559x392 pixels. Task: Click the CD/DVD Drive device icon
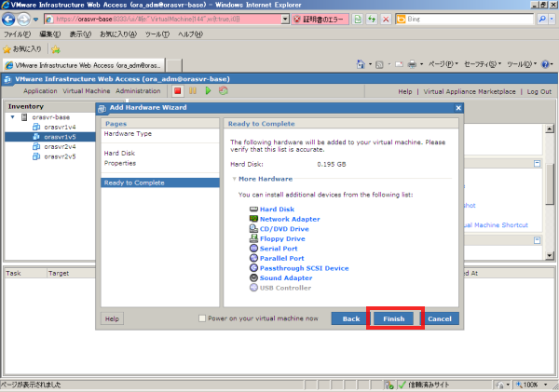tap(253, 229)
